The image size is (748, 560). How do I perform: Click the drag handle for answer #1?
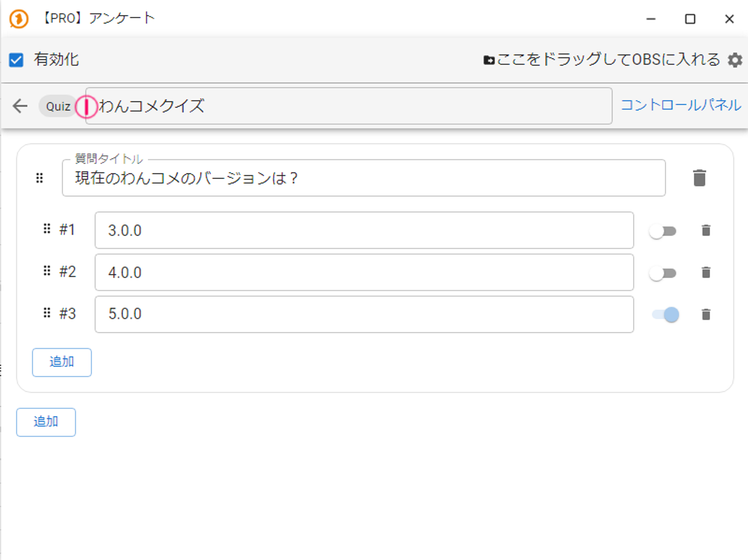click(x=47, y=229)
